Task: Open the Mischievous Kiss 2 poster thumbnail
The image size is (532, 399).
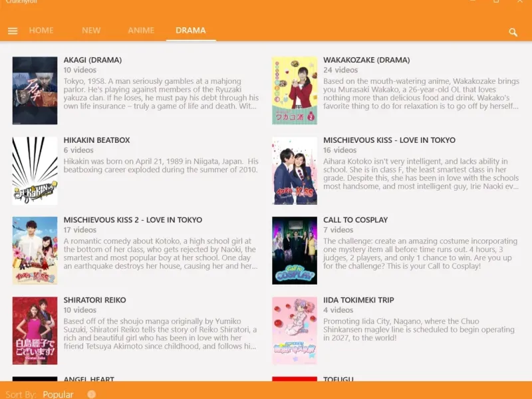Action: [35, 251]
